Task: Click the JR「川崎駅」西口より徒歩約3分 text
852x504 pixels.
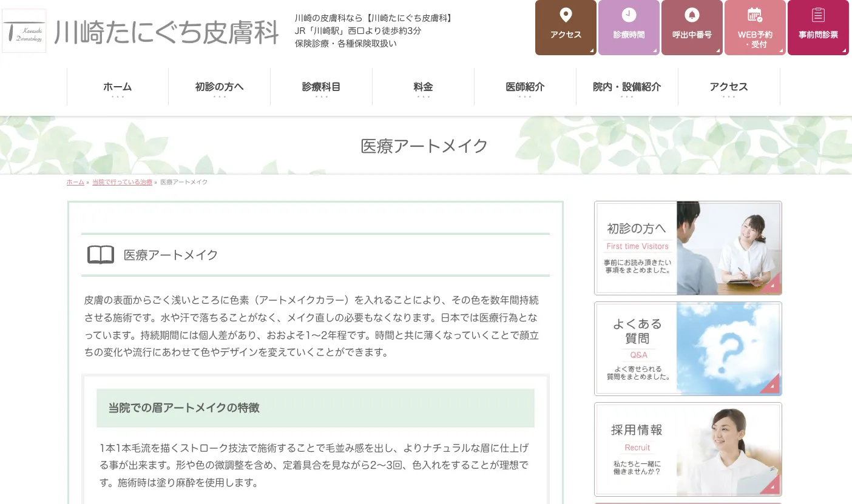Action: (x=358, y=30)
